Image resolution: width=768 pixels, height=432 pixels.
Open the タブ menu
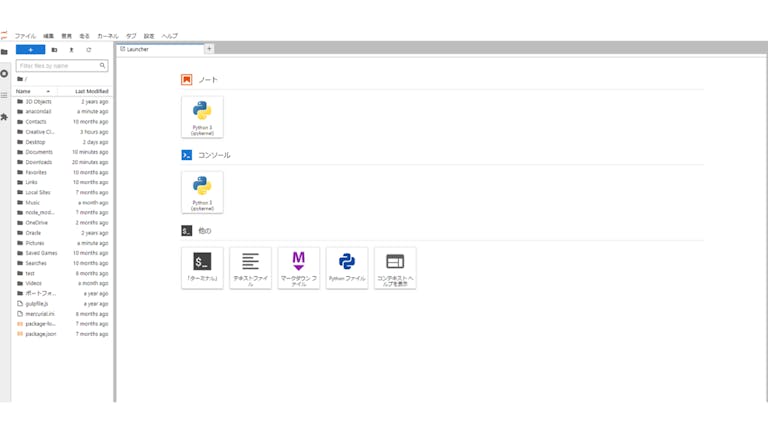[131, 36]
